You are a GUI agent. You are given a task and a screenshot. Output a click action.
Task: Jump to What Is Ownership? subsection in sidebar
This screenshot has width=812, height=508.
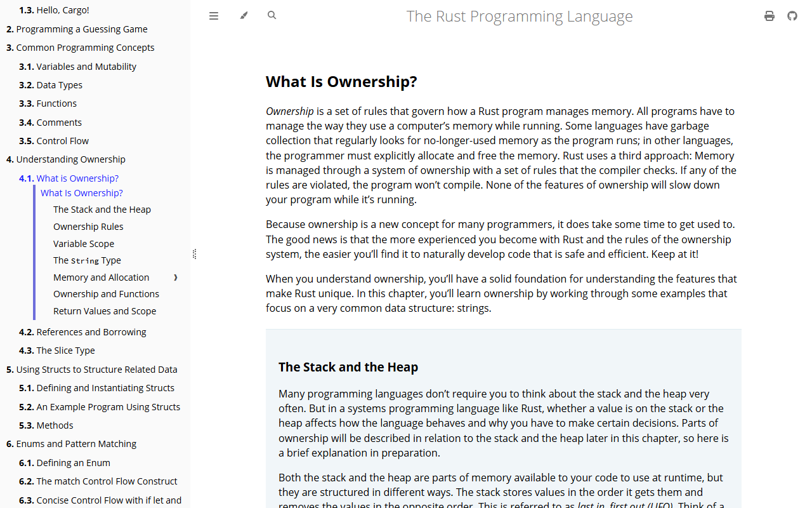(82, 193)
